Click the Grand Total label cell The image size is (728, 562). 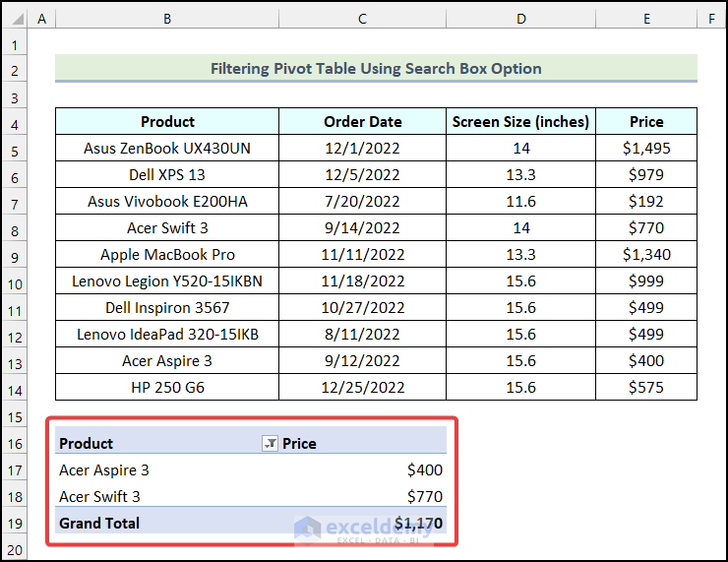pyautogui.click(x=99, y=523)
